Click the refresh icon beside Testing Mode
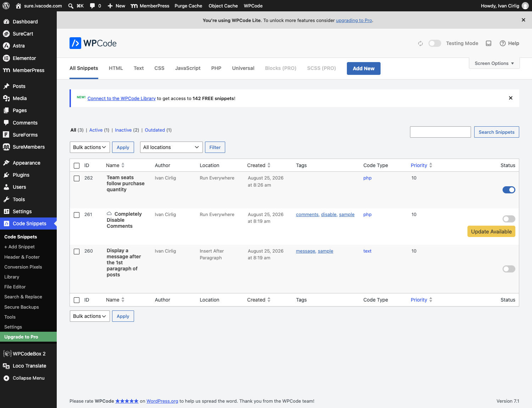532x408 pixels. click(420, 43)
